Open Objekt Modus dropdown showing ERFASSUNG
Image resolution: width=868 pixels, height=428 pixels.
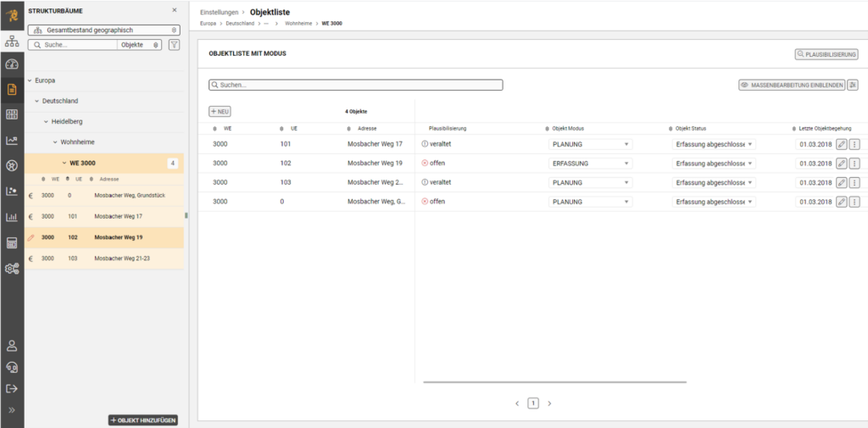[591, 163]
